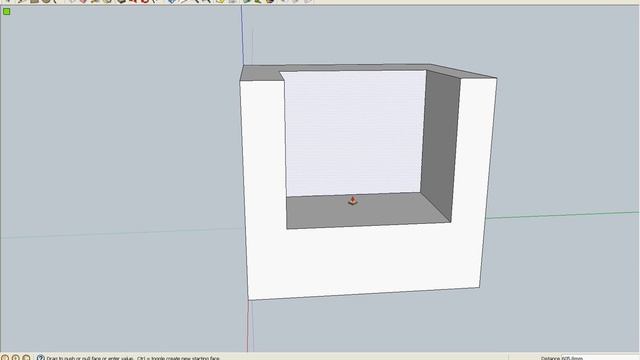
Task: Click the question-mark help icon in status bar
Action: [x=40, y=358]
